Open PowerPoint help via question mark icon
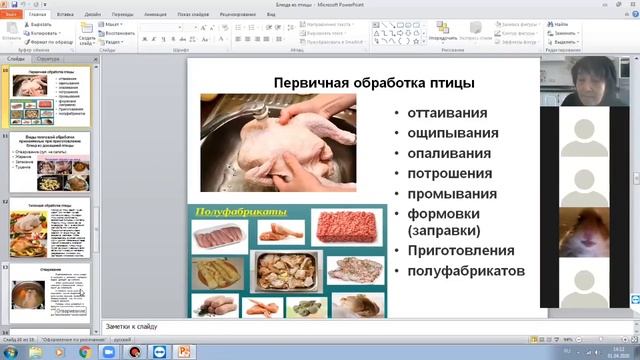640x360 pixels. pos(635,14)
